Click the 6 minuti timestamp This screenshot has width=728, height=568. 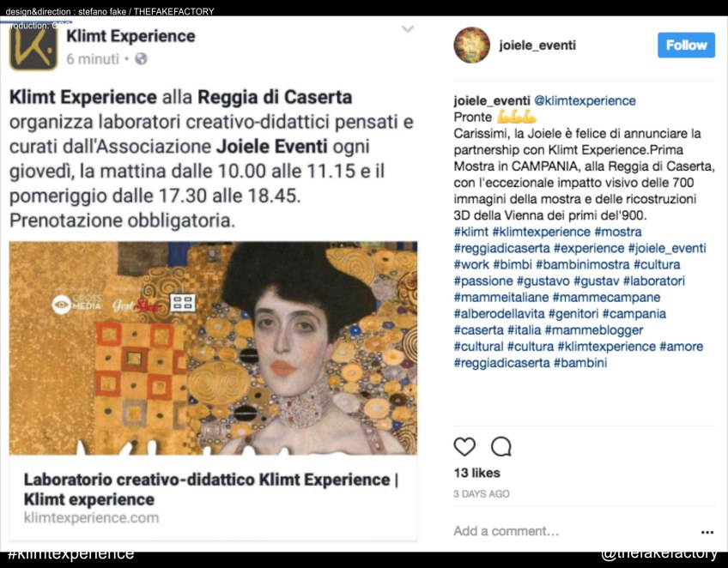pos(93,59)
